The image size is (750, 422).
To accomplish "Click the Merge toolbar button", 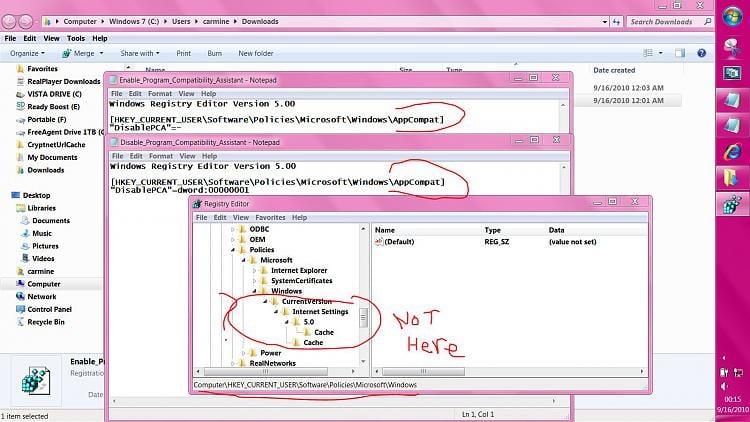I will [x=82, y=53].
